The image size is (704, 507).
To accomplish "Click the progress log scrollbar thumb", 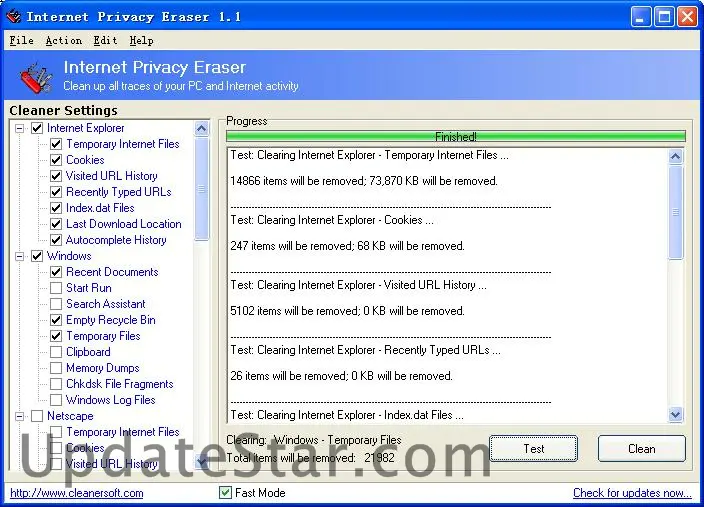I will point(676,212).
